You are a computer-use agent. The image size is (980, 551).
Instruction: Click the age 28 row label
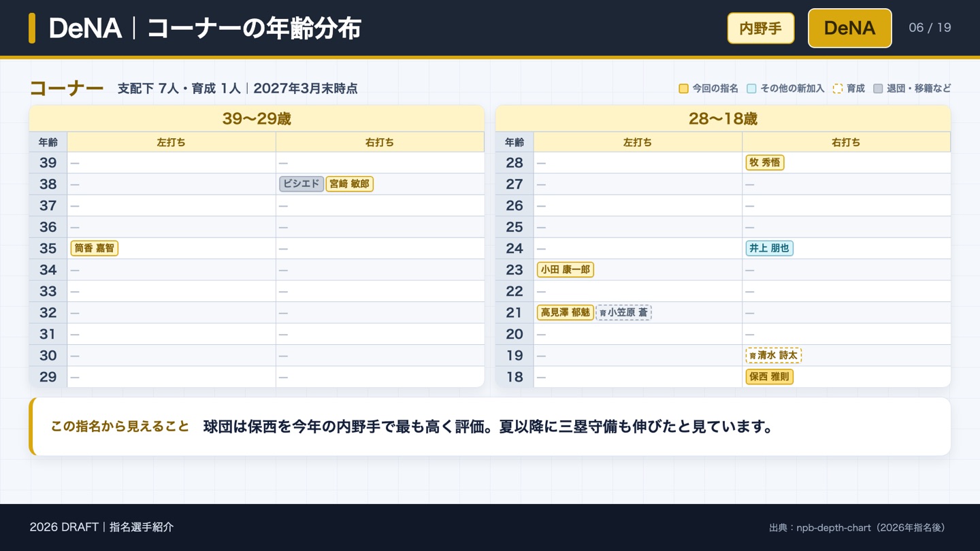(x=514, y=163)
